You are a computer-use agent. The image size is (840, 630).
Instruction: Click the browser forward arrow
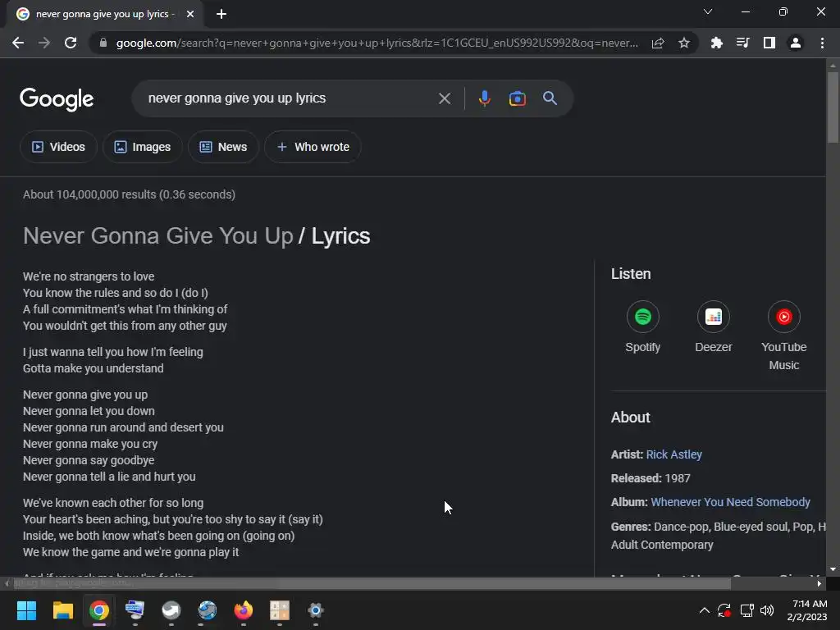coord(44,43)
